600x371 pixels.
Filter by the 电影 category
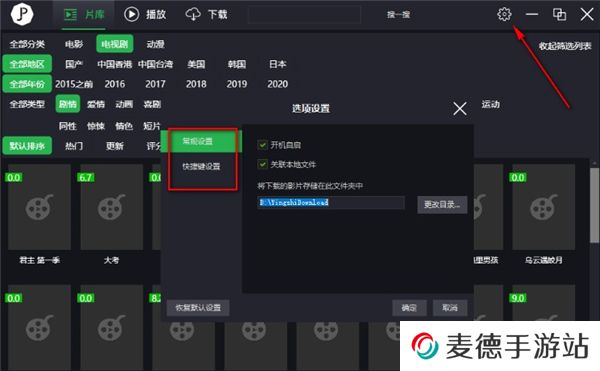[74, 44]
